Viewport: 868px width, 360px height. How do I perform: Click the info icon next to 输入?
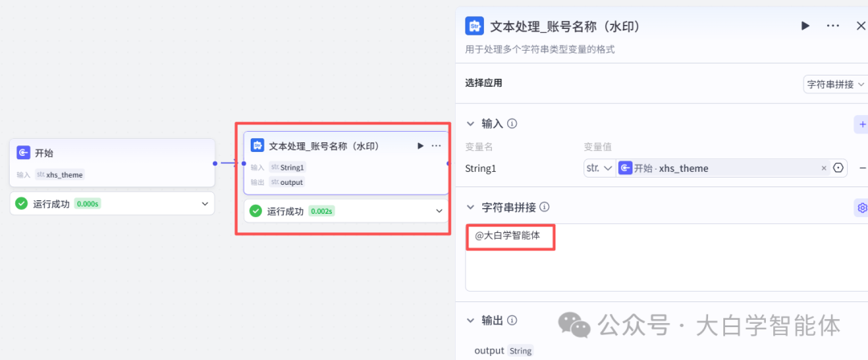(x=512, y=124)
